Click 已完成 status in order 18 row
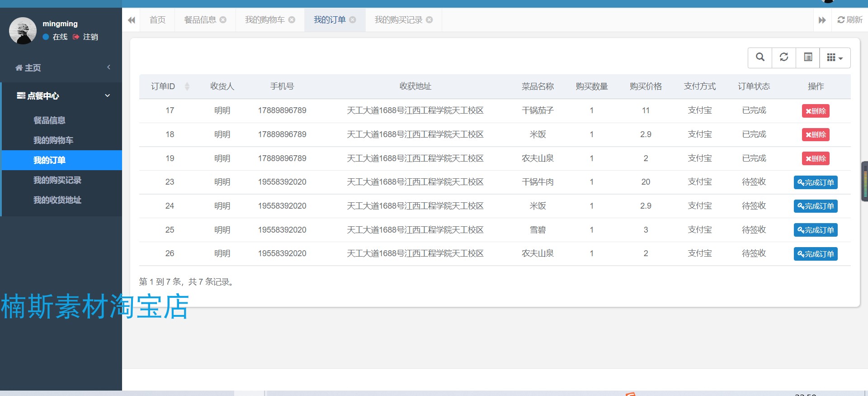This screenshot has width=868, height=396. tap(754, 134)
